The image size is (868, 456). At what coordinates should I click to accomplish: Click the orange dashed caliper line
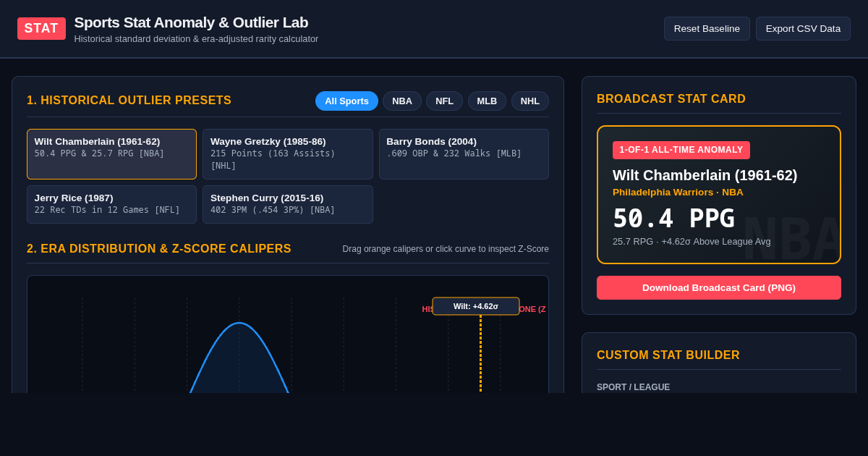[480, 355]
